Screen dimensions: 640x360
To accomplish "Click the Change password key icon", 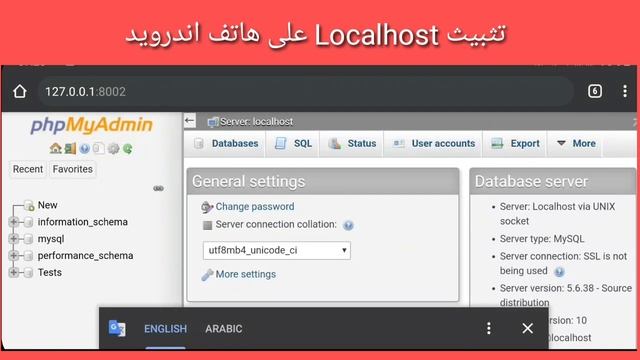I will point(207,207).
